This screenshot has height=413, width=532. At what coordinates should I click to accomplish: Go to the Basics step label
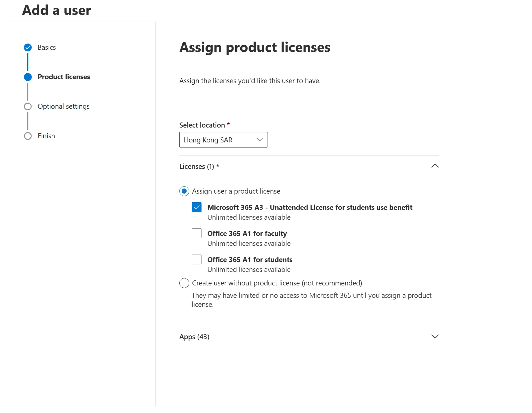(47, 47)
